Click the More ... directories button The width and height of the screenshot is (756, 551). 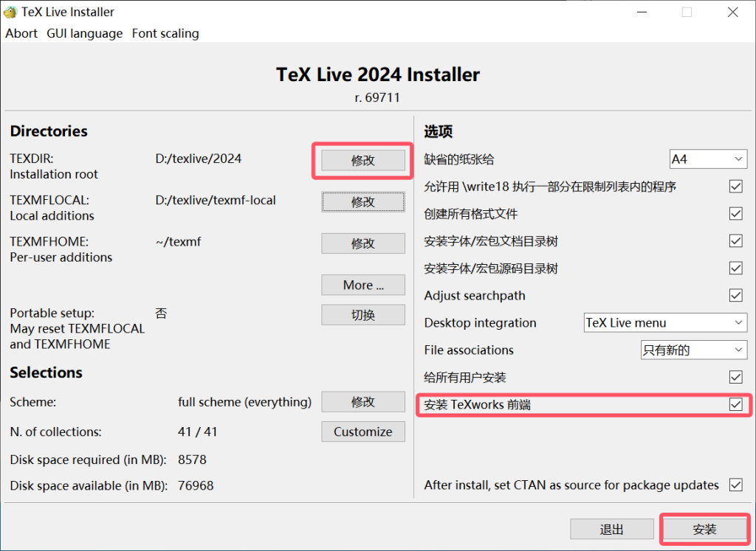click(363, 285)
